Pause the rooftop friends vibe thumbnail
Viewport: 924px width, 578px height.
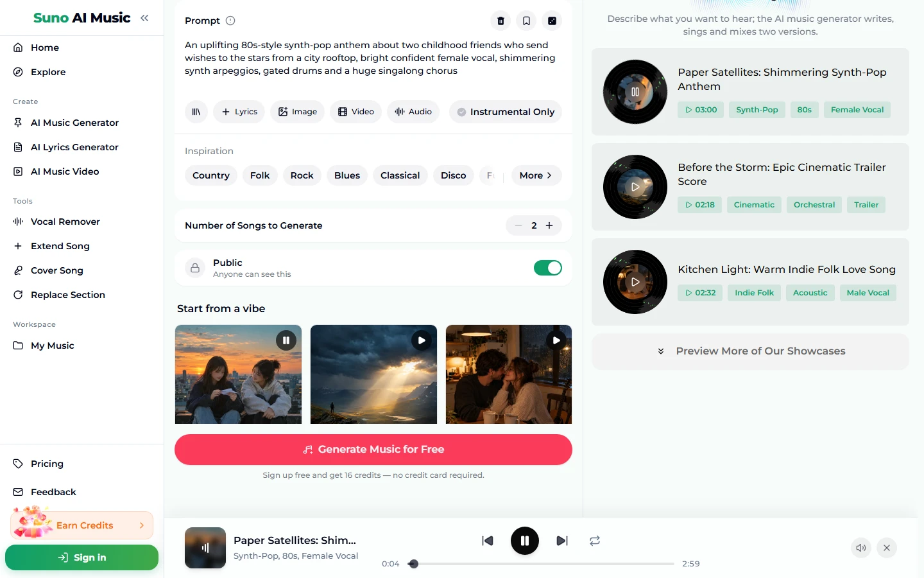click(286, 340)
